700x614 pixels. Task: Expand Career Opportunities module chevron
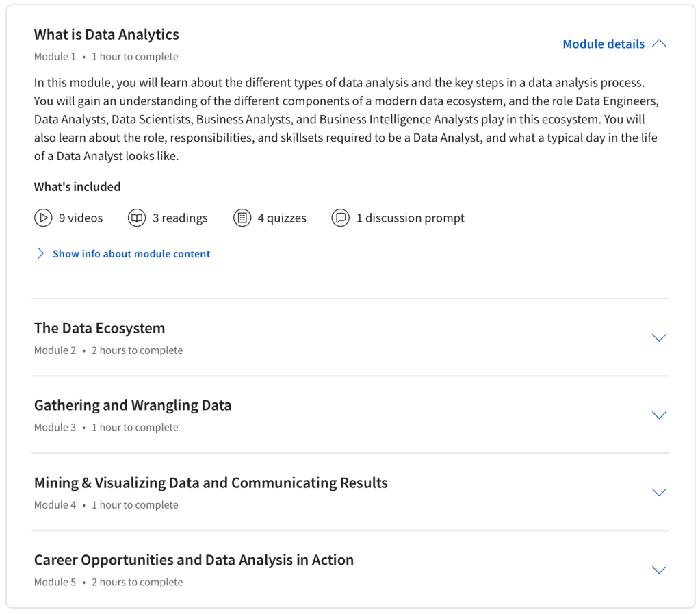[x=659, y=570]
